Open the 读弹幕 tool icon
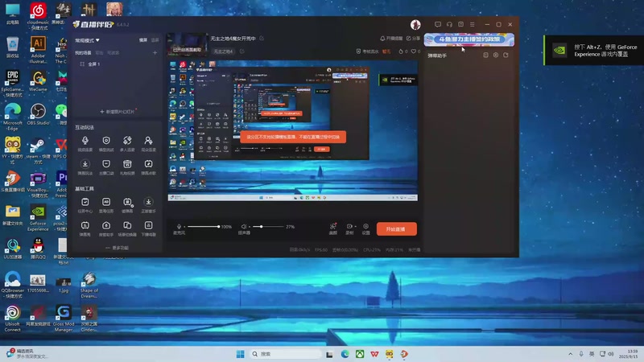This screenshot has width=644, height=362. click(127, 202)
